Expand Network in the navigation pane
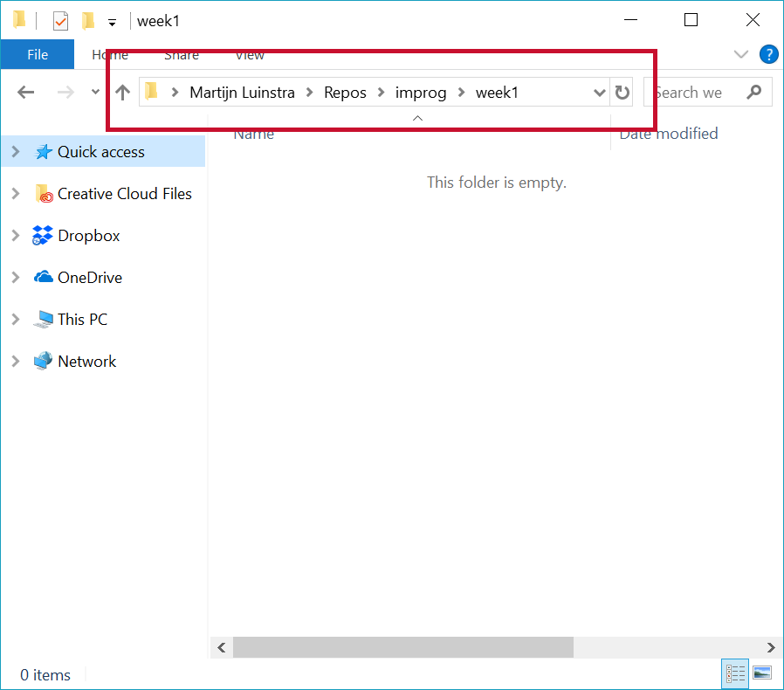 pos(16,361)
